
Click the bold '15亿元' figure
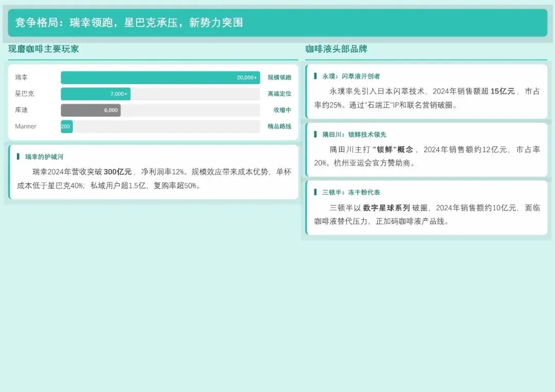pos(503,91)
